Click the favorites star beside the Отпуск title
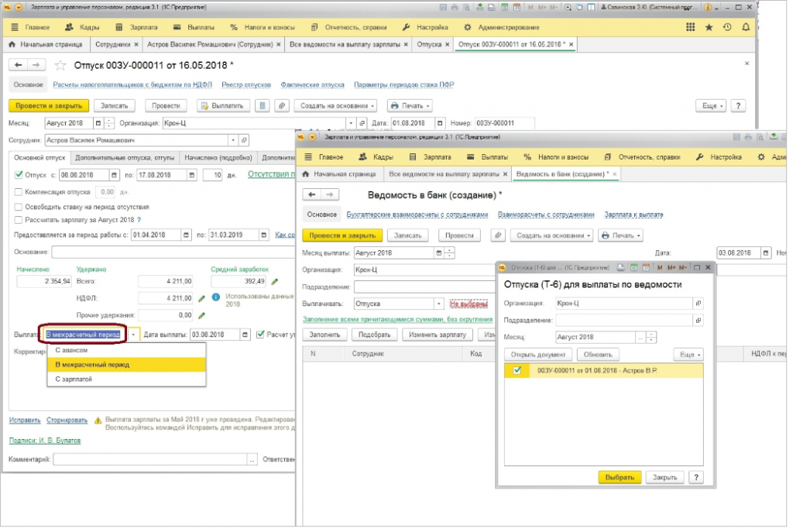The width and height of the screenshot is (793, 532). coord(60,65)
